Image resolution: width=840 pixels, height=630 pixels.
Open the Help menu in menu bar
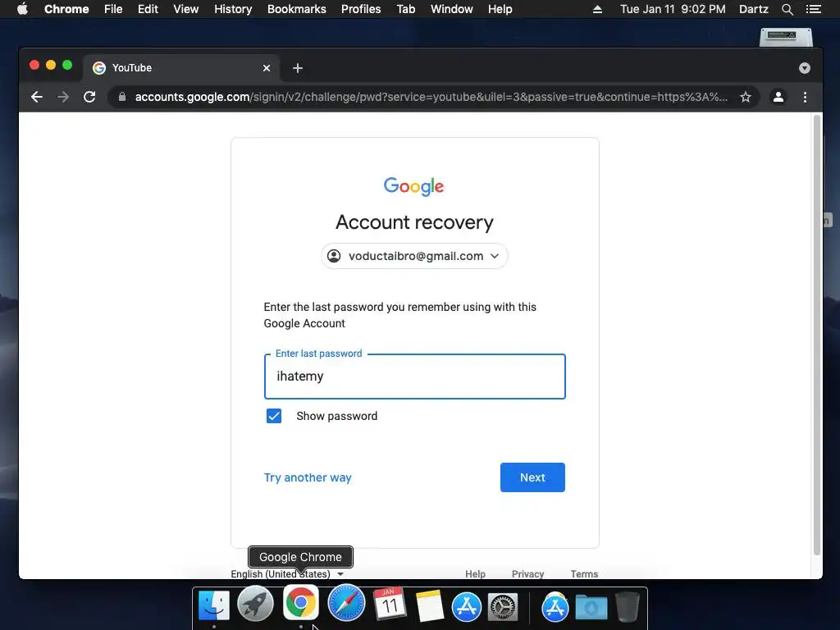(x=500, y=9)
